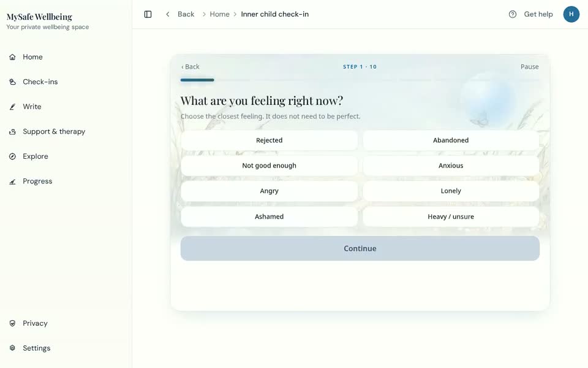Click the Write pen icon
588x368 pixels.
(12, 107)
